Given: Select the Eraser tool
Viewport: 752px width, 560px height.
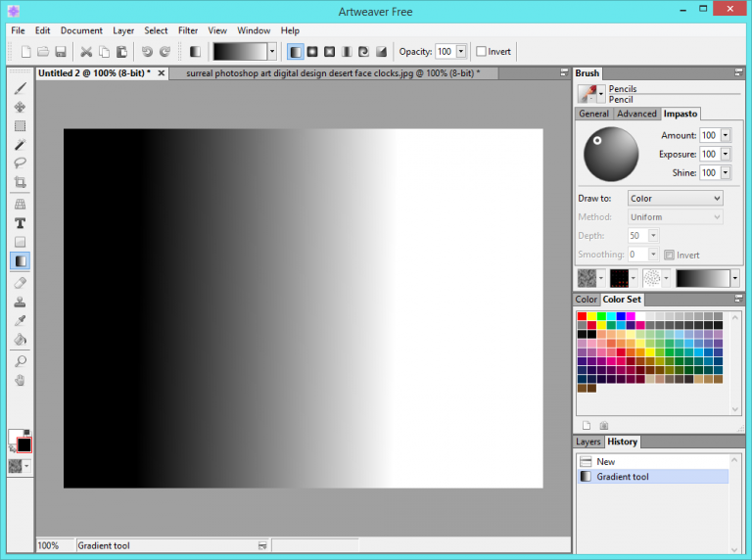Looking at the screenshot, I should coord(20,282).
